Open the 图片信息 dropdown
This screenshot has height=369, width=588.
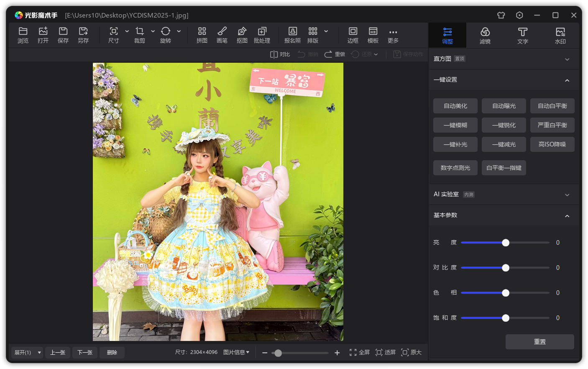[x=236, y=352]
